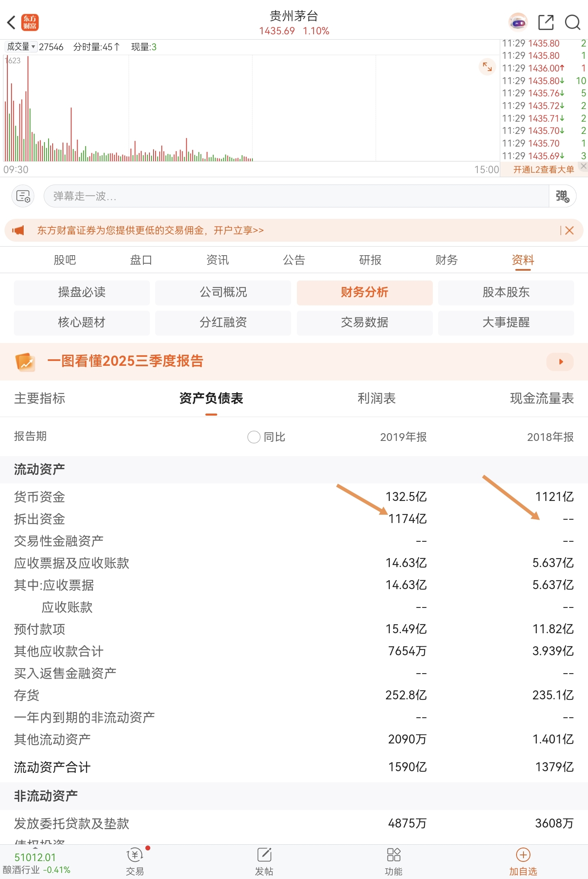Switch to the 研报 tab
This screenshot has width=588, height=879.
[x=370, y=260]
